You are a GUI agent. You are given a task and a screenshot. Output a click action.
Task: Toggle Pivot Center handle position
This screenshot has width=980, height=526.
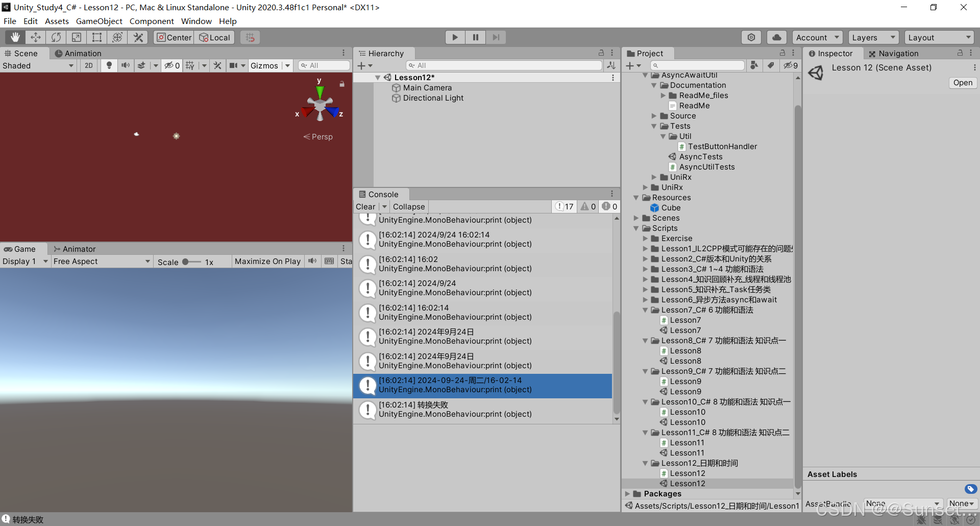174,37
